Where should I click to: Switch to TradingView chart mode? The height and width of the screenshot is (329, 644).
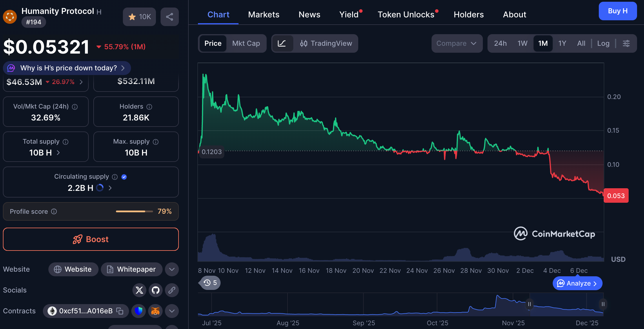tap(326, 43)
